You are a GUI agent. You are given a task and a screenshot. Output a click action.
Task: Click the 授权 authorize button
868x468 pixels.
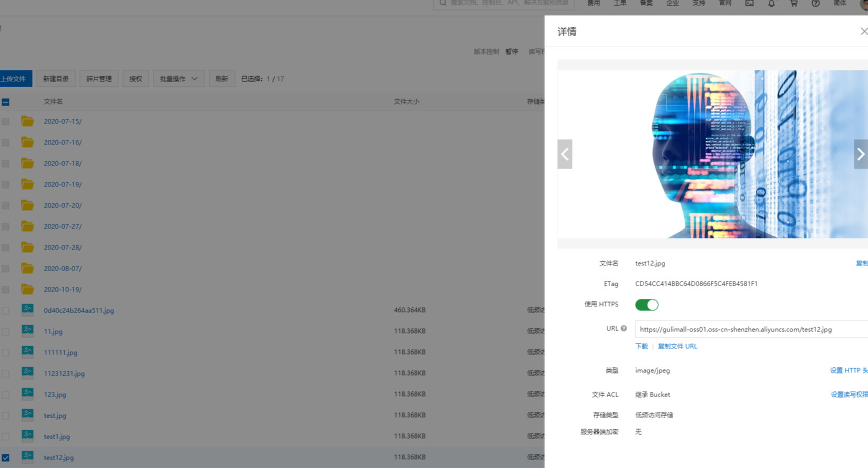pos(136,79)
